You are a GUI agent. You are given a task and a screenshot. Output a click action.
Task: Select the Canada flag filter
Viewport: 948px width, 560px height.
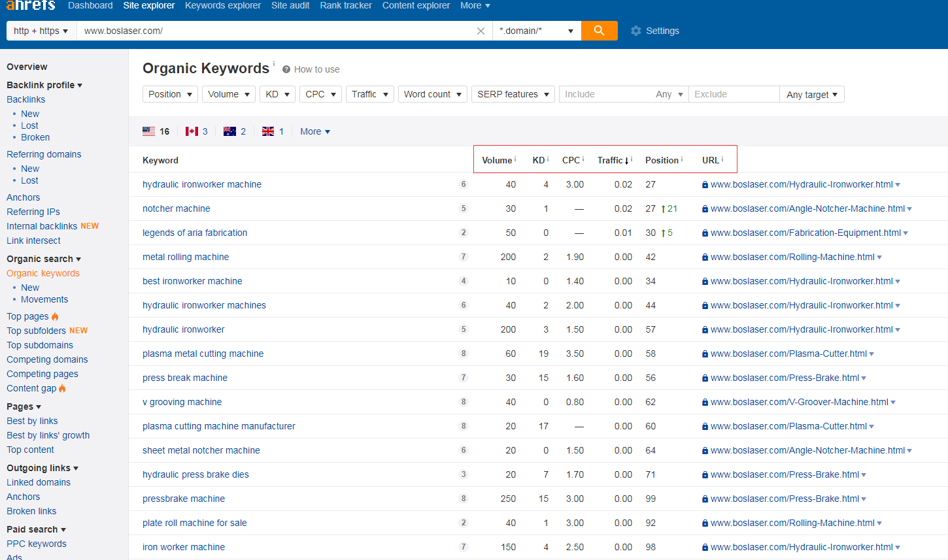pyautogui.click(x=192, y=131)
